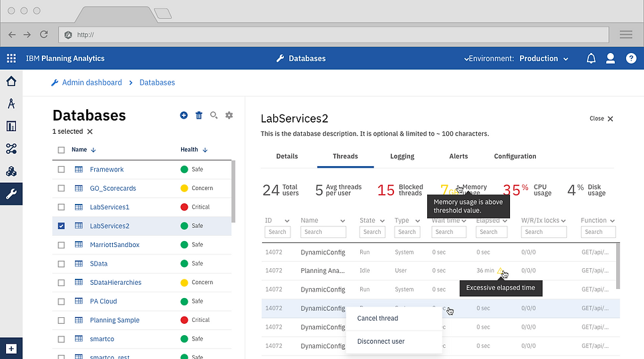
Task: Check the Framework database checkbox
Action: coord(61,170)
